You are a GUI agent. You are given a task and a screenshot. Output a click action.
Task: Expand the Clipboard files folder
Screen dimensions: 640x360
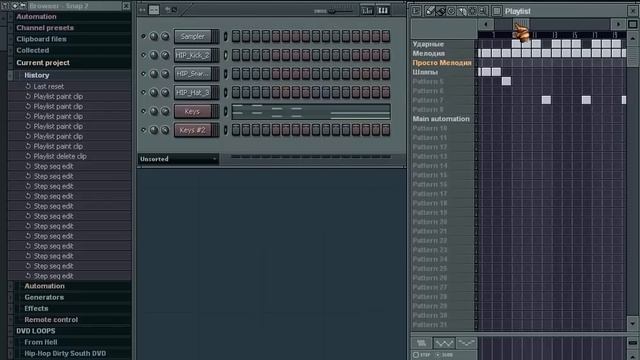(x=41, y=39)
